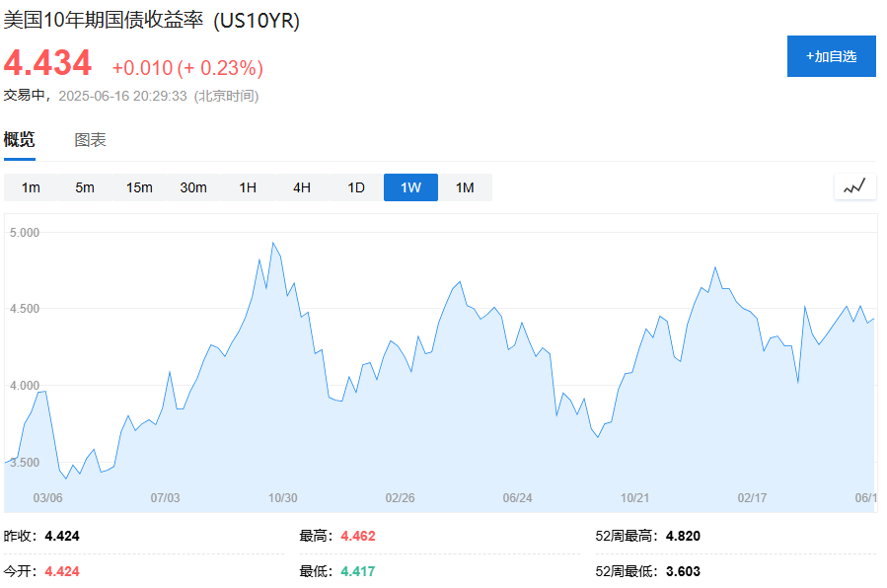
Task: Click the 4.500 y-axis label
Action: coord(25,309)
